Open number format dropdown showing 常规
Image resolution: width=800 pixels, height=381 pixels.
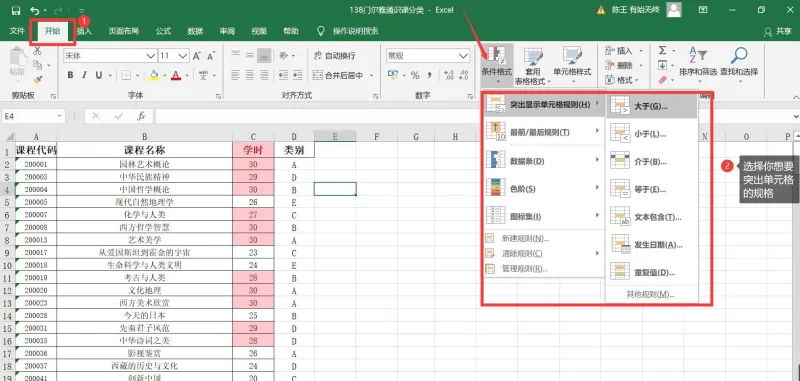click(x=463, y=55)
